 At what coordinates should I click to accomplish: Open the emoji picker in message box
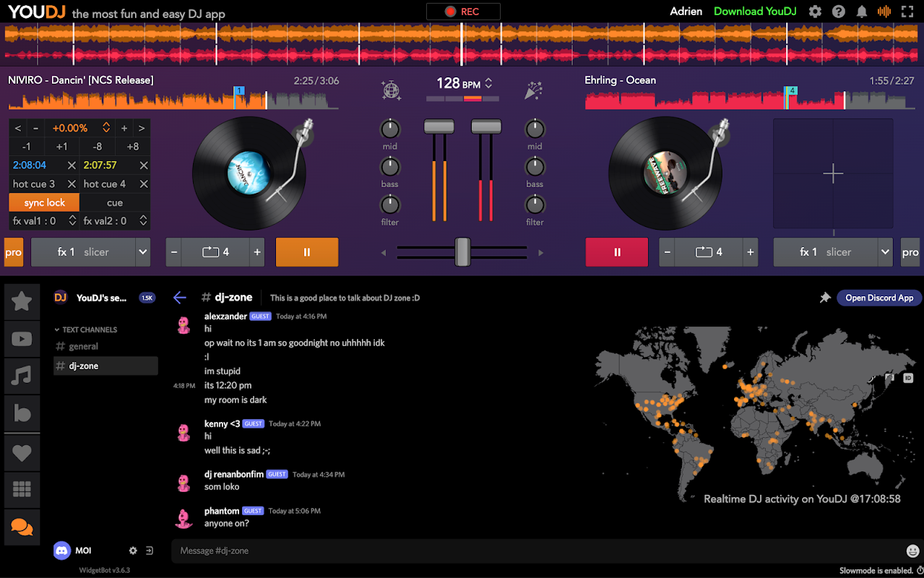click(x=912, y=551)
